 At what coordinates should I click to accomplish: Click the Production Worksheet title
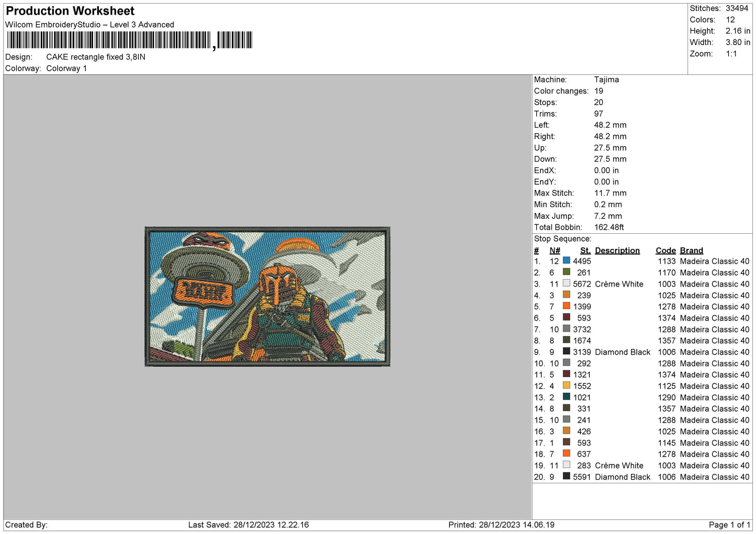click(x=70, y=11)
